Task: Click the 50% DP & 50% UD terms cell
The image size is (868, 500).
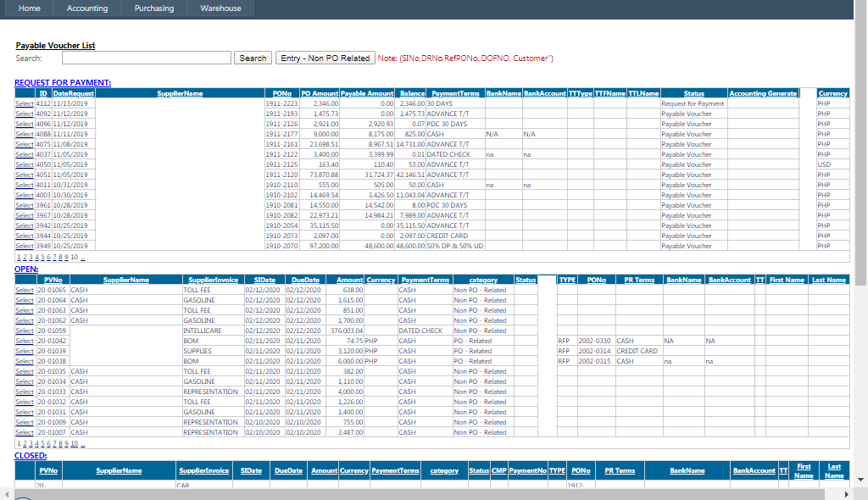Action: [x=455, y=246]
